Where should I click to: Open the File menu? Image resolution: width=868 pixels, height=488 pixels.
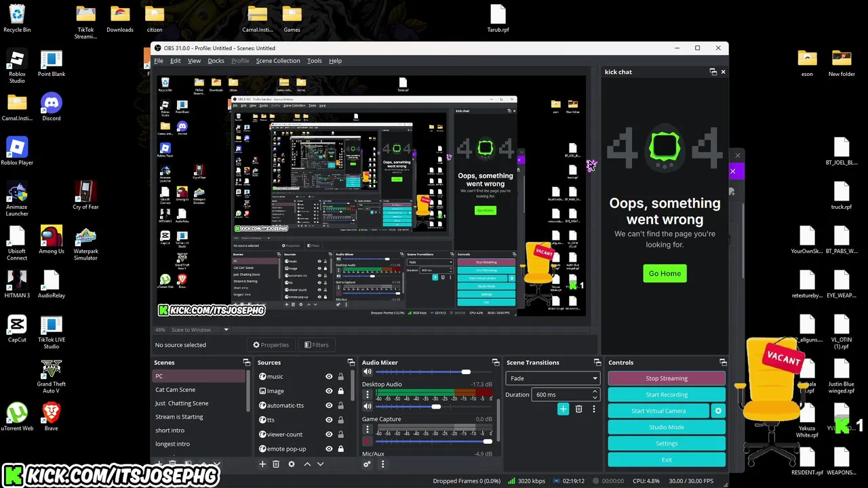(x=159, y=61)
